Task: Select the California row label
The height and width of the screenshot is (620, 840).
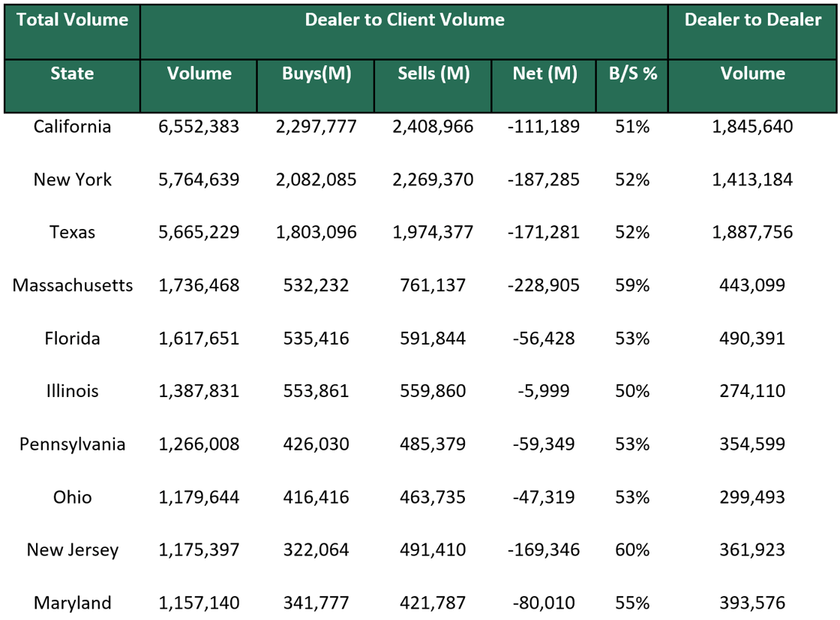Action: point(72,127)
